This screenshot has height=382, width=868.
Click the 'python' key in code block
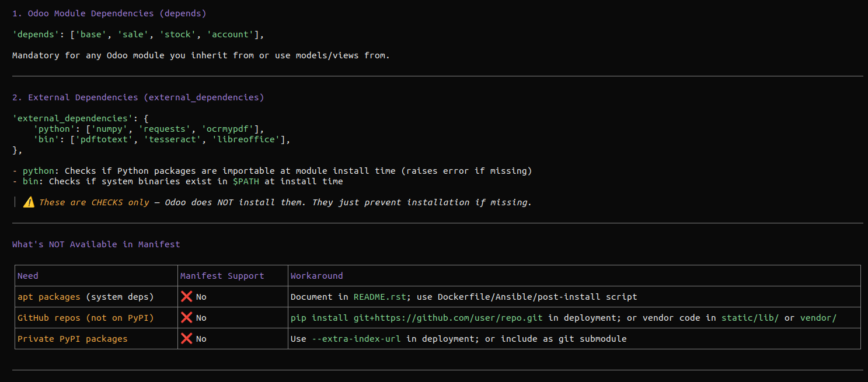coord(54,129)
